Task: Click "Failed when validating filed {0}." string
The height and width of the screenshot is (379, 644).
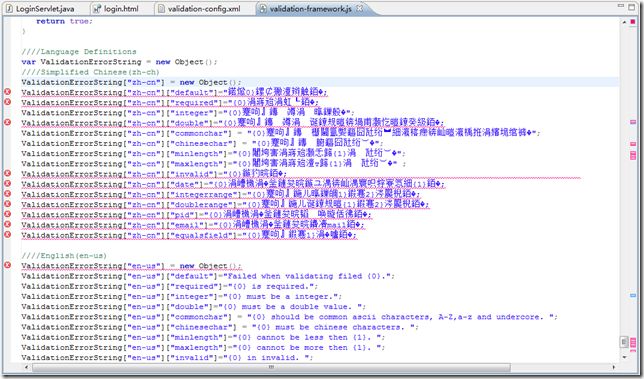Action: click(x=308, y=276)
